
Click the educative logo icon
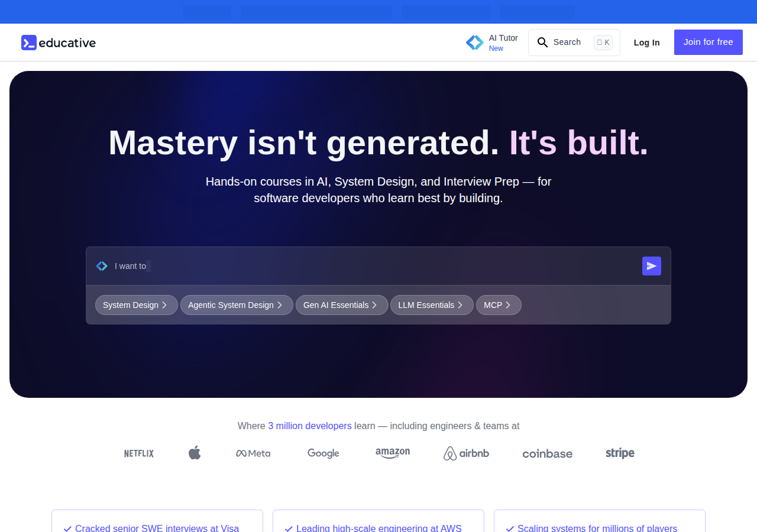(29, 43)
